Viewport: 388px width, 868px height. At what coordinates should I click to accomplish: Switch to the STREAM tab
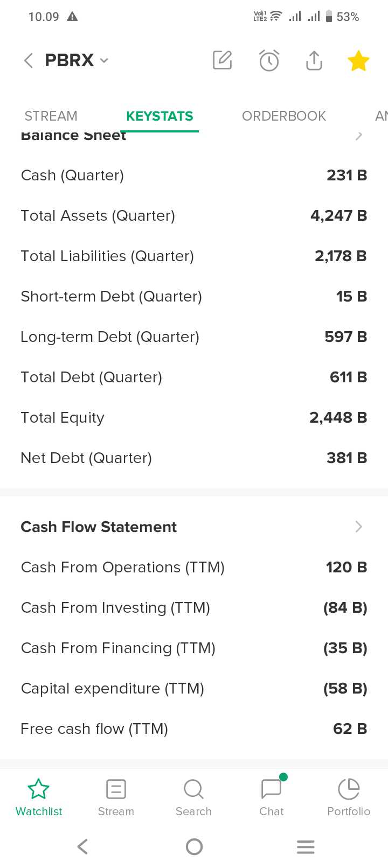click(x=51, y=116)
